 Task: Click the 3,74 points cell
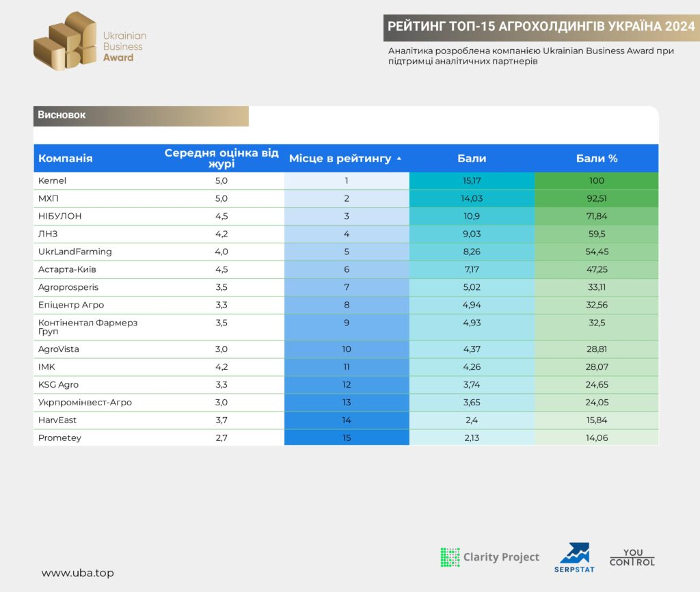click(472, 385)
